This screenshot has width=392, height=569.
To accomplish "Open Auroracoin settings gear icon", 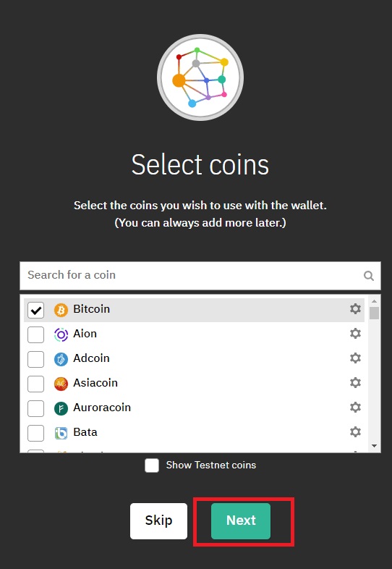I will (355, 408).
